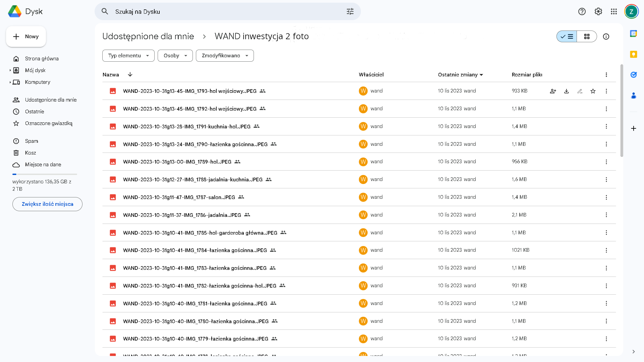Download the IMG_1793 hol wejściowy file
This screenshot has width=644, height=362.
566,91
